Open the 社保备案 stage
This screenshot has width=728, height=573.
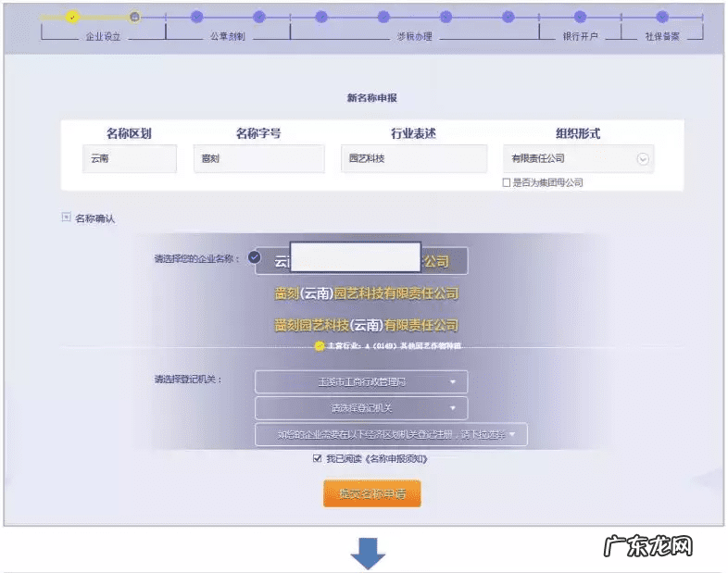tap(662, 36)
